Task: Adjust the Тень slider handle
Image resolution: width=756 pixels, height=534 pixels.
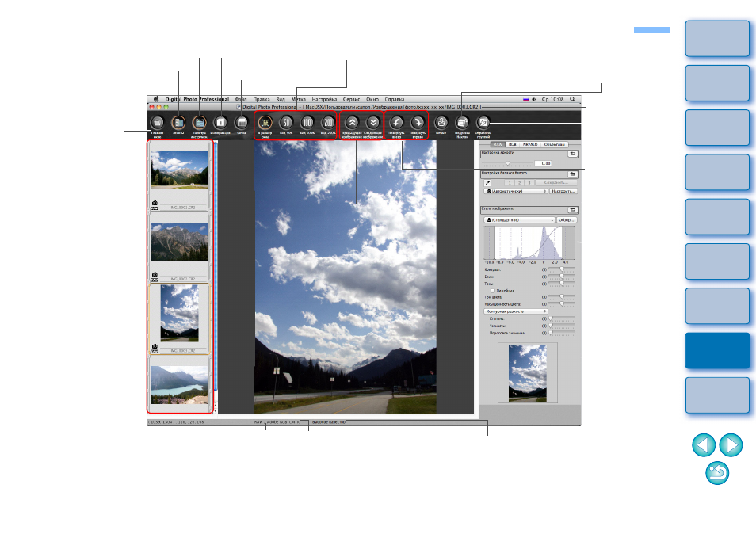Action: [562, 284]
